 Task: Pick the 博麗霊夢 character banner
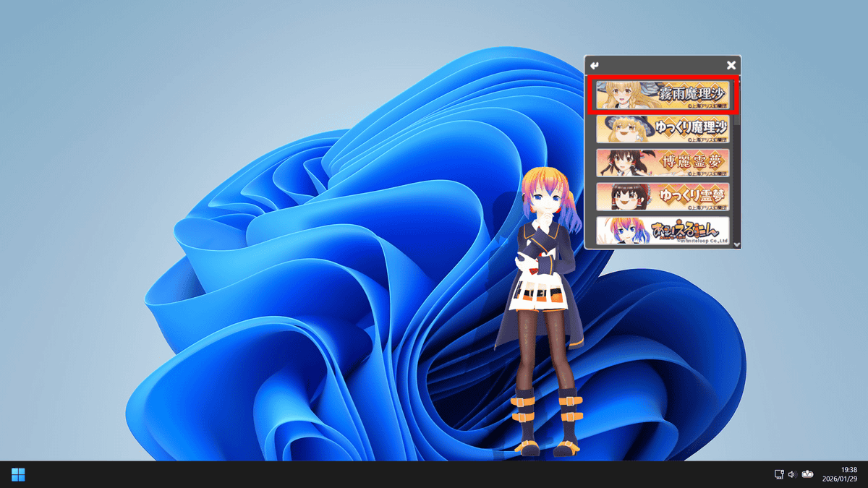click(663, 163)
